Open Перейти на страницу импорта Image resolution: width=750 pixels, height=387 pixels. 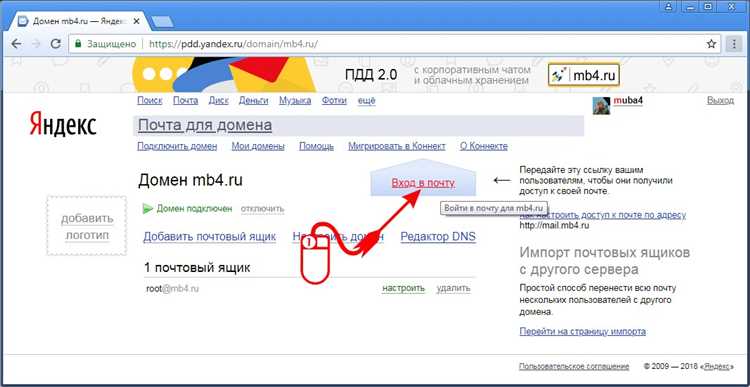pyautogui.click(x=583, y=332)
